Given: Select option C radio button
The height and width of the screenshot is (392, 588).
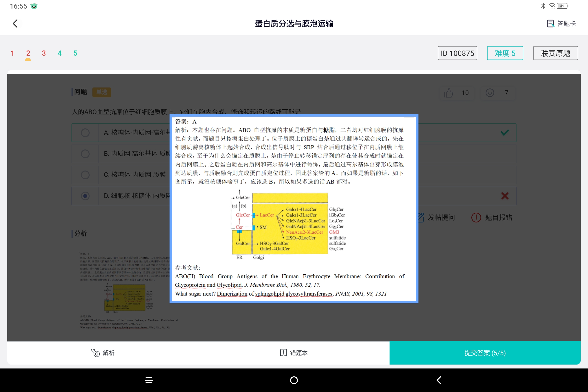Looking at the screenshot, I should click(x=85, y=174).
